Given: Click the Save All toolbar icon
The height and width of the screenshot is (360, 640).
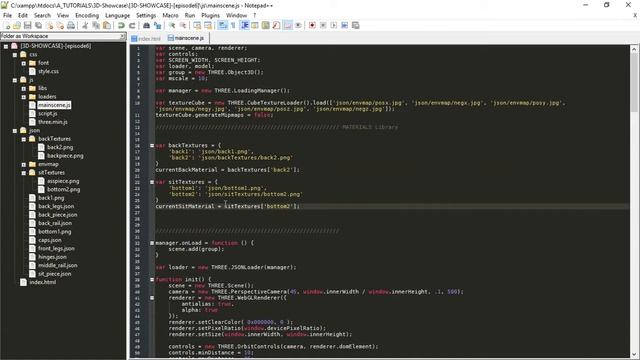Looking at the screenshot, I should point(38,25).
